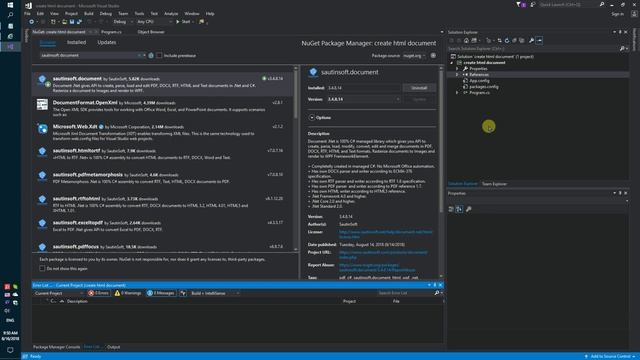The height and width of the screenshot is (360, 640).
Task: Click the NuGet package search box
Action: coord(89,56)
